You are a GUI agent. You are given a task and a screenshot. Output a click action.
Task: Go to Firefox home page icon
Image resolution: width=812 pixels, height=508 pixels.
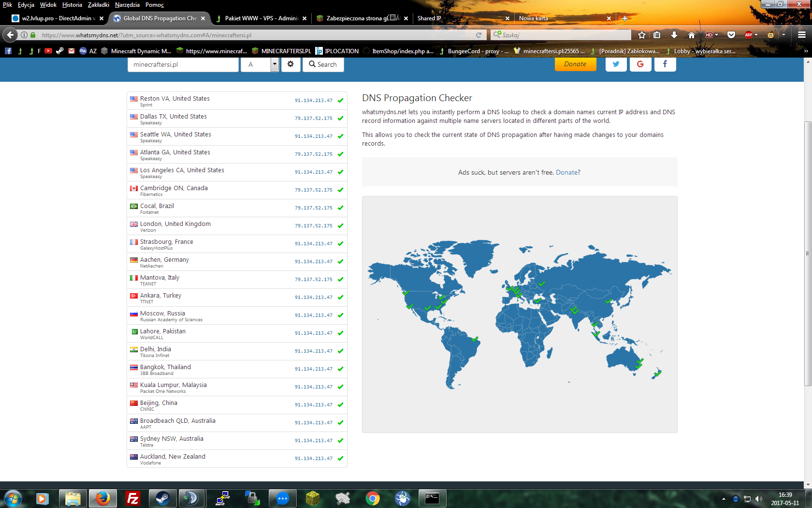(692, 35)
